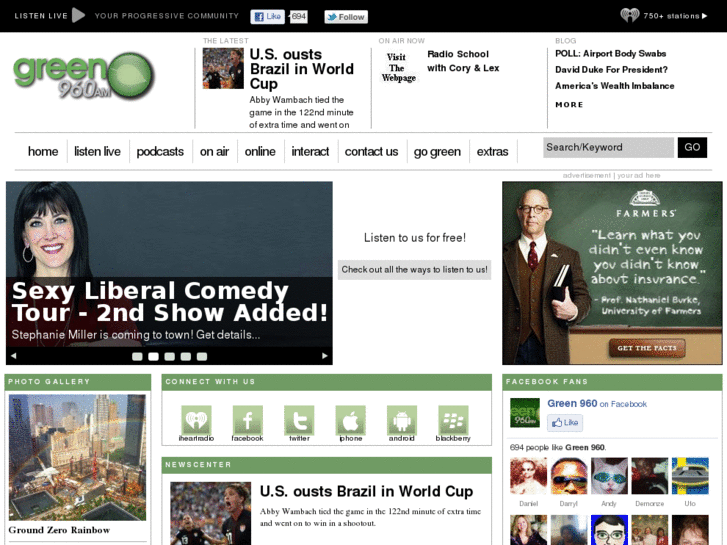The height and width of the screenshot is (545, 727).
Task: Open the 'U.S. ousts Brazil in World Cup' latest headline
Action: click(301, 69)
